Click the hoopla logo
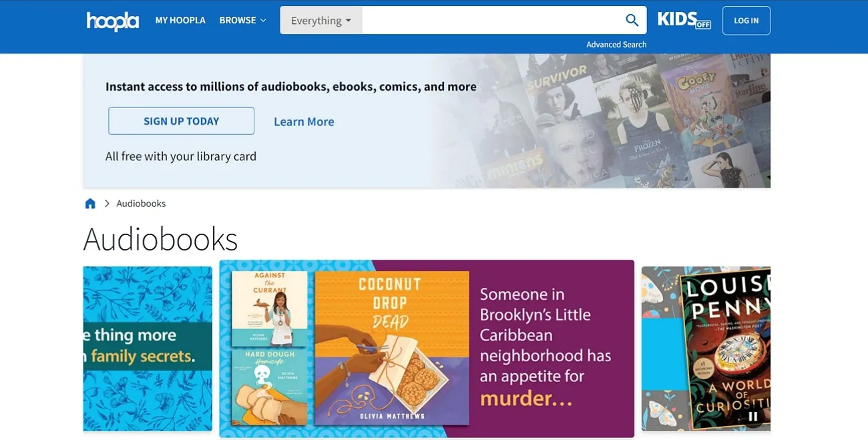This screenshot has width=868, height=440. (x=113, y=21)
